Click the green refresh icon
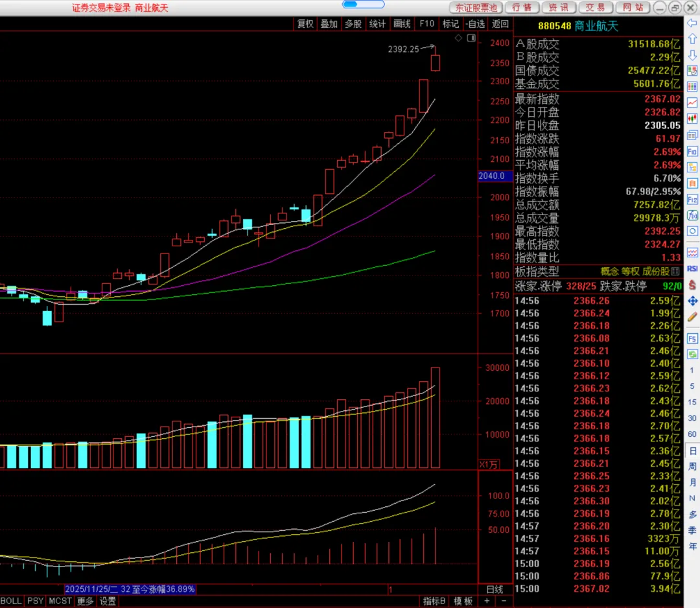Viewport: 700px width, 608px height. [692, 355]
